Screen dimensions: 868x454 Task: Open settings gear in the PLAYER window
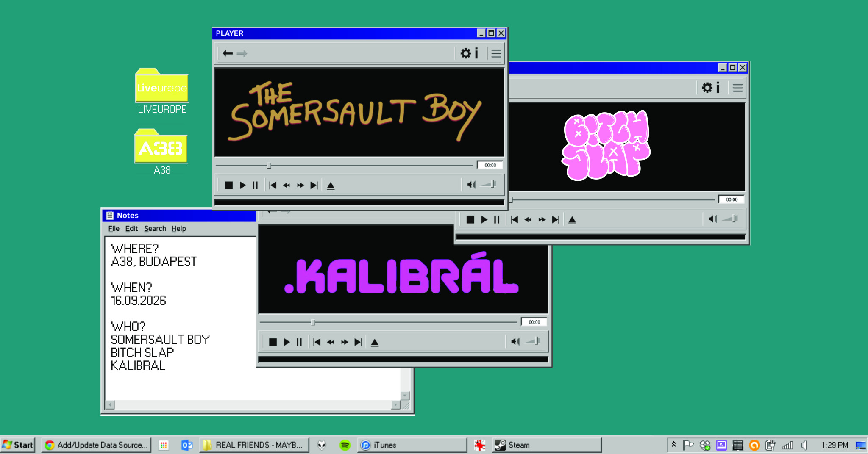465,53
